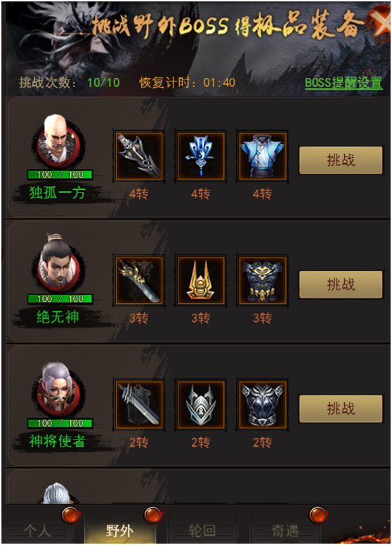The image size is (392, 545).
Task: Click the 2转 greatsword reward icon
Action: (x=139, y=405)
